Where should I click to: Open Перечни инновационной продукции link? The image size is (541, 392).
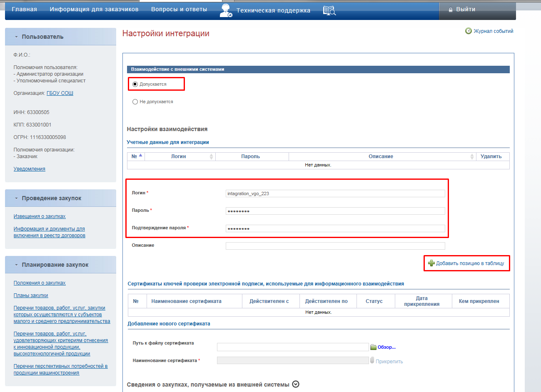(x=61, y=344)
